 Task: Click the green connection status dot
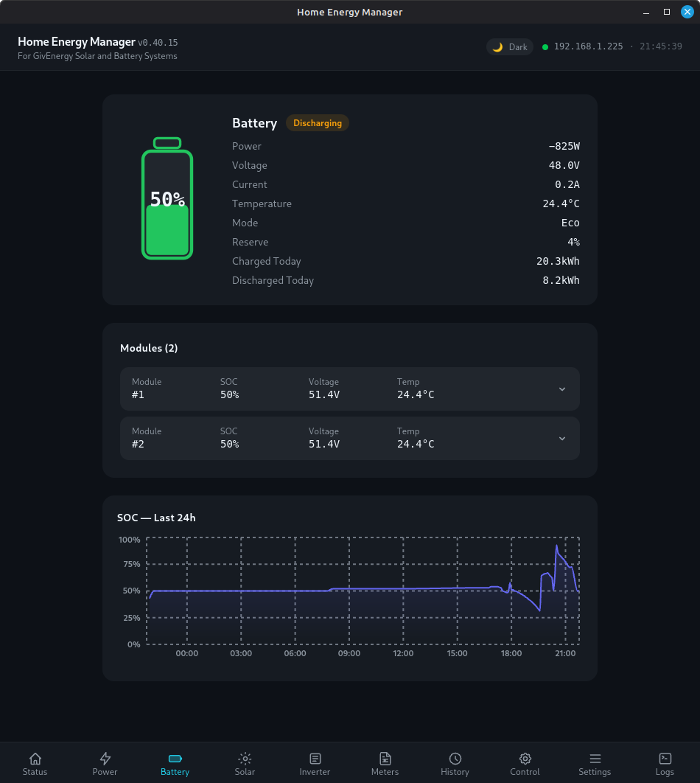point(545,47)
